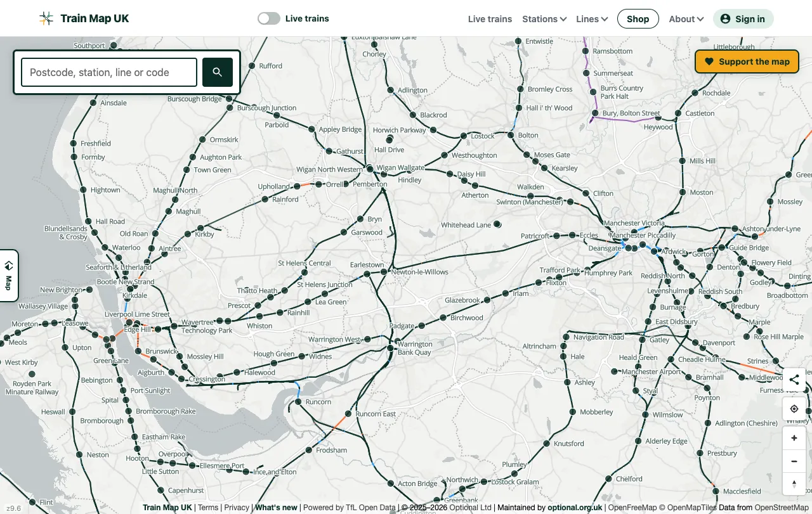Viewport: 812px width, 514px height.
Task: Click the Manchester Airport station dot
Action: 614,371
